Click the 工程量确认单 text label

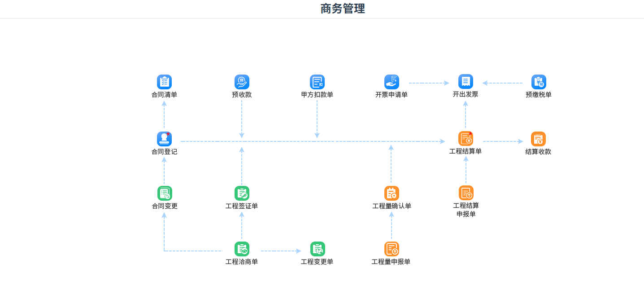point(392,206)
